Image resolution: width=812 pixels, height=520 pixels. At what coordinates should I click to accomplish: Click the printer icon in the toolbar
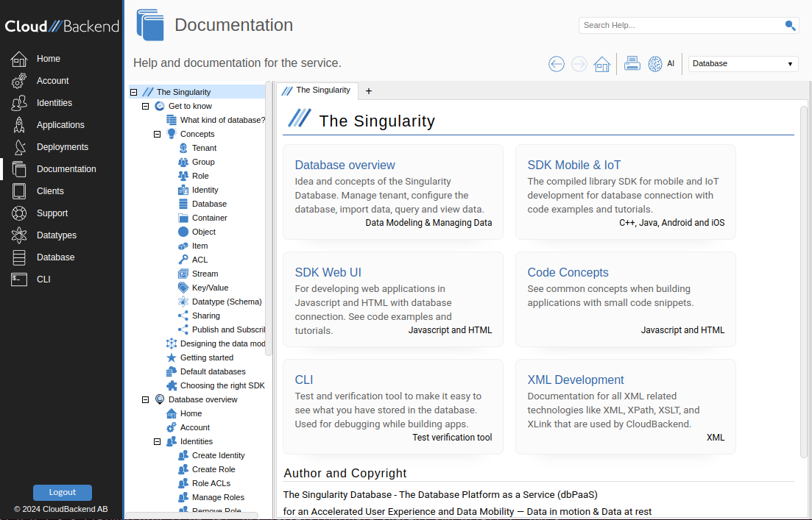click(632, 64)
